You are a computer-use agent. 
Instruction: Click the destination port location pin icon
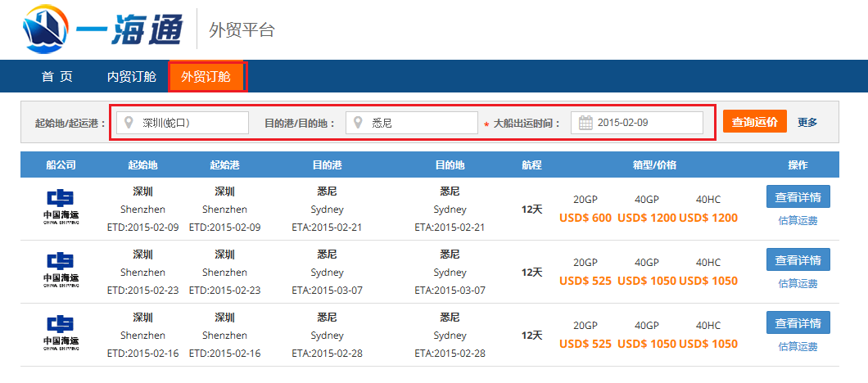[x=358, y=122]
